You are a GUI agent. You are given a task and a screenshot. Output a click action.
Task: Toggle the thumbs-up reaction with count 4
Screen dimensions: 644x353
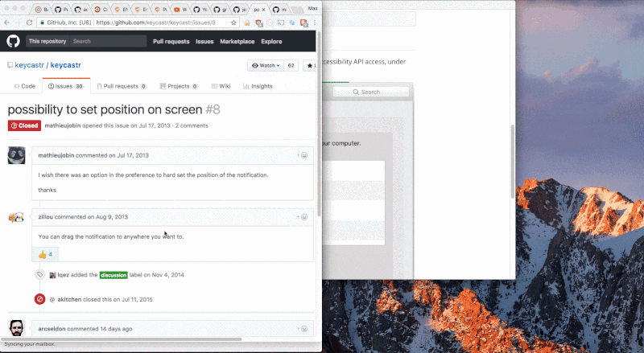click(45, 254)
